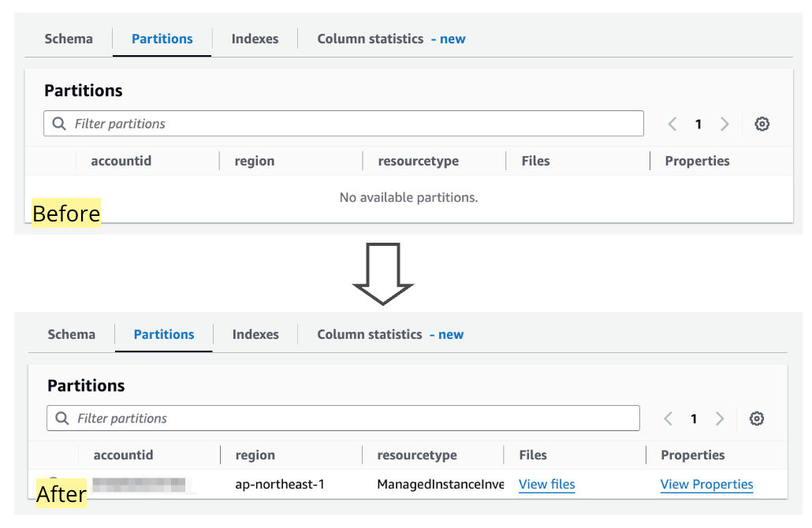
Task: Open Indexes tab in Before panel
Action: [255, 39]
